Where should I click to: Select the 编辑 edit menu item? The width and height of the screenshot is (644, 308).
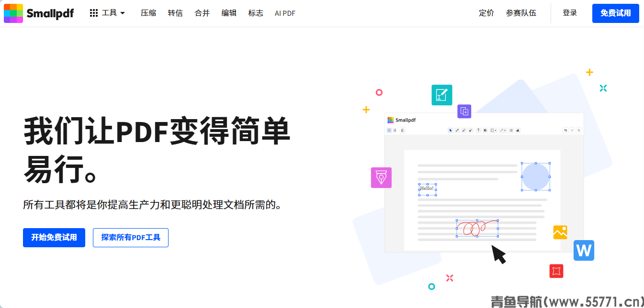pos(229,13)
